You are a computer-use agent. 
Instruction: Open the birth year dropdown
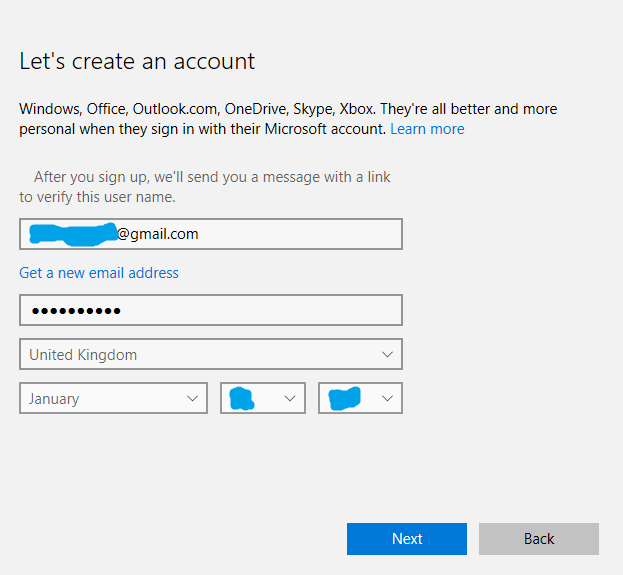click(x=360, y=398)
